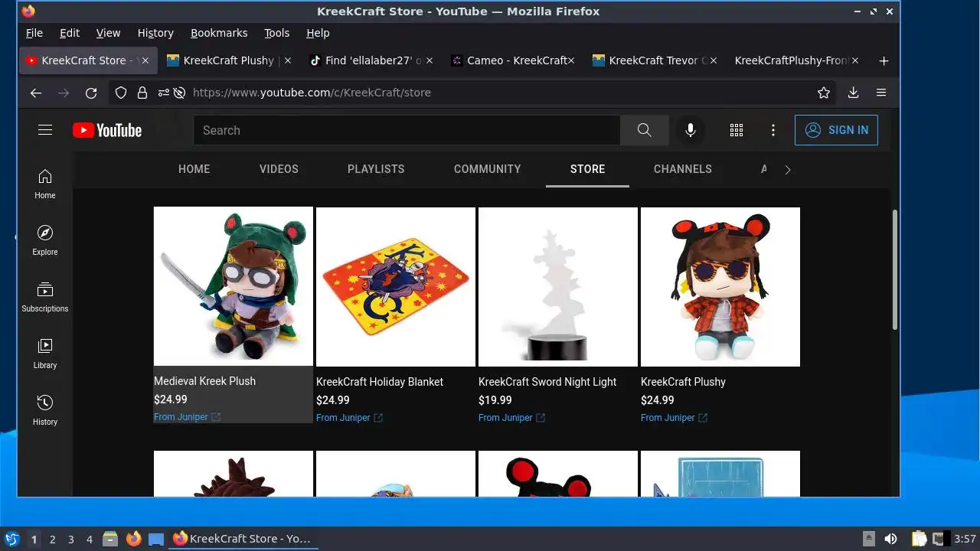The width and height of the screenshot is (980, 551).
Task: Click the external link icon beside the Holiday Blanket's From Juniper
Action: point(378,418)
